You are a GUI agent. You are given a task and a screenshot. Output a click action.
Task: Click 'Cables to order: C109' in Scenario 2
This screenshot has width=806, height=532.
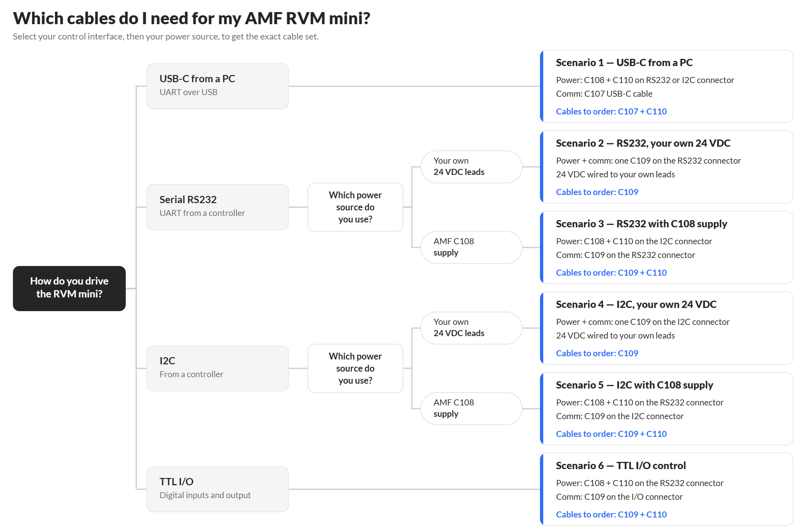pyautogui.click(x=597, y=192)
